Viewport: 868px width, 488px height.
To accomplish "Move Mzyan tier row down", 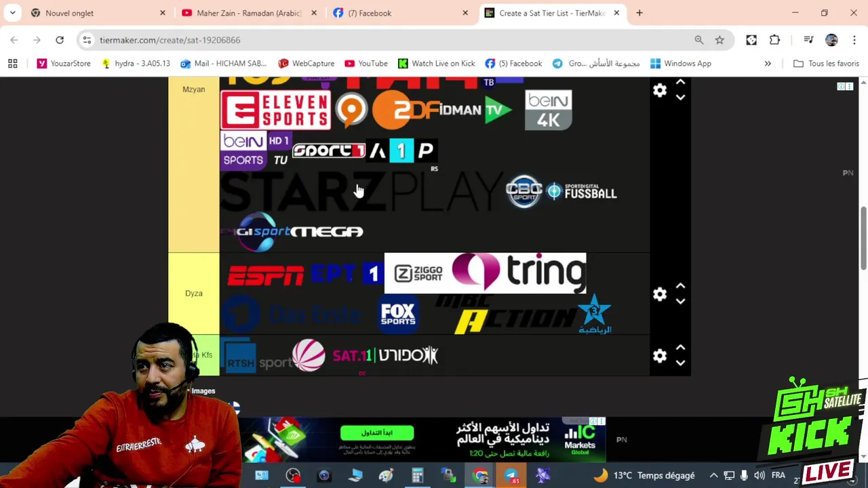I will tap(681, 98).
